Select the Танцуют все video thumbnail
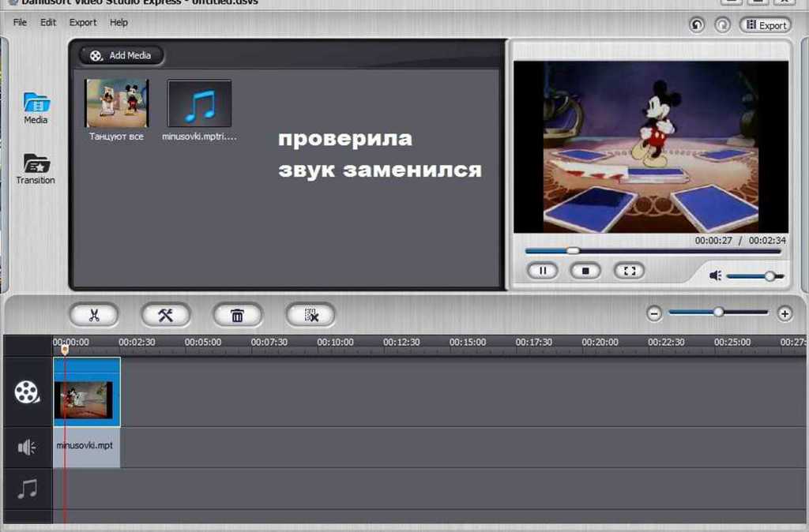The width and height of the screenshot is (809, 532). point(117,103)
